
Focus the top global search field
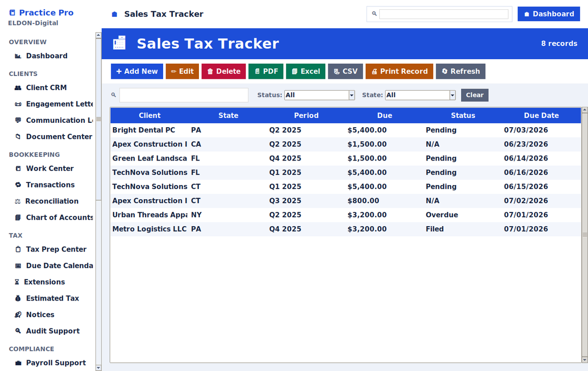pos(443,14)
